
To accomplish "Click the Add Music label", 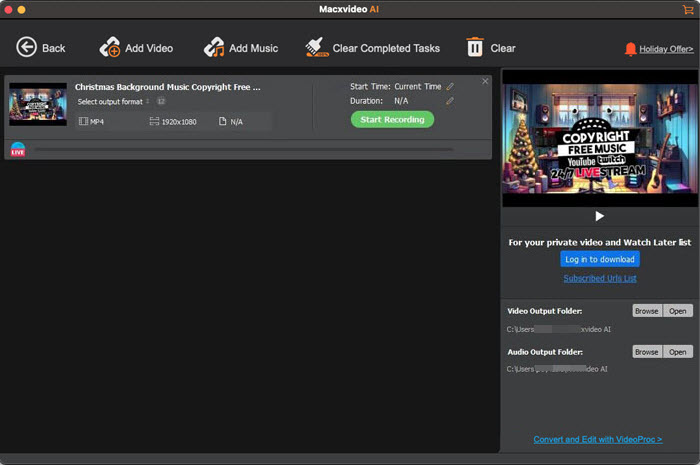I will [254, 48].
